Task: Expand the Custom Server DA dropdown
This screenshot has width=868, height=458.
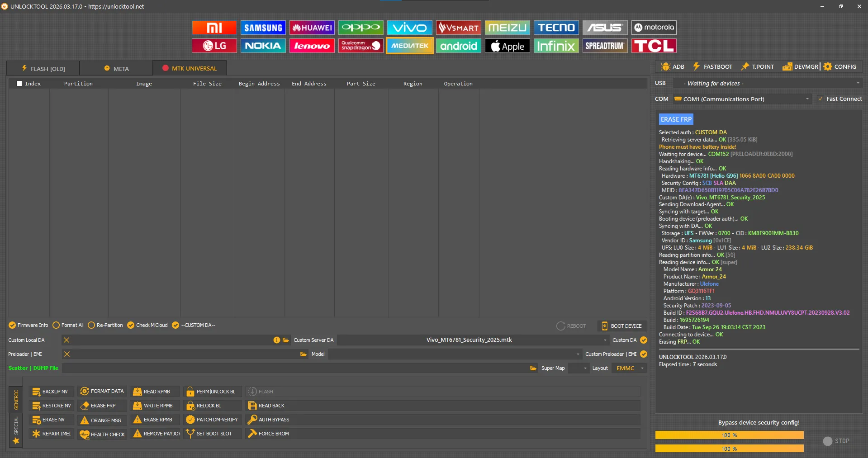Action: (x=605, y=340)
